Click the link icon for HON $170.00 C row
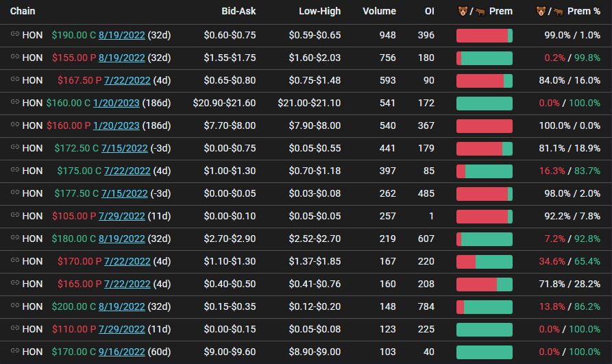 tap(15, 351)
